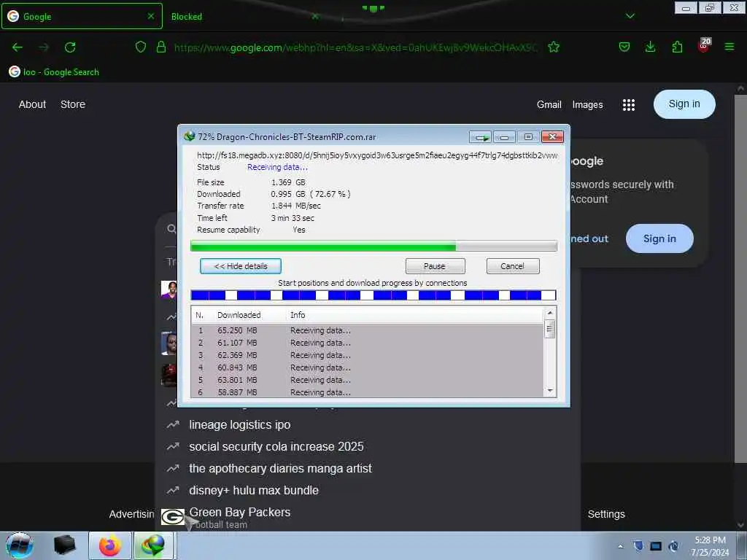The width and height of the screenshot is (747, 560).
Task: Open the 'loo - Google Search' bookmark
Action: [x=54, y=72]
